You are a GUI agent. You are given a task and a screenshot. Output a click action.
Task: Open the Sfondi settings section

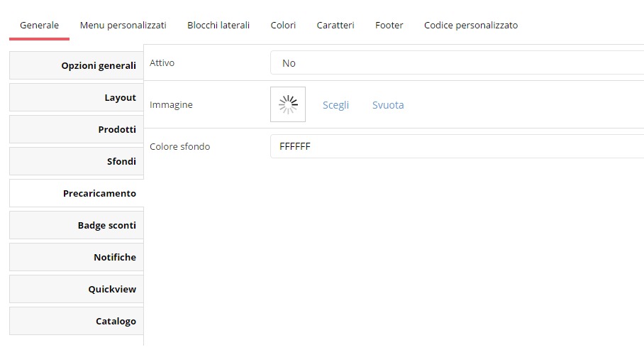[77, 161]
